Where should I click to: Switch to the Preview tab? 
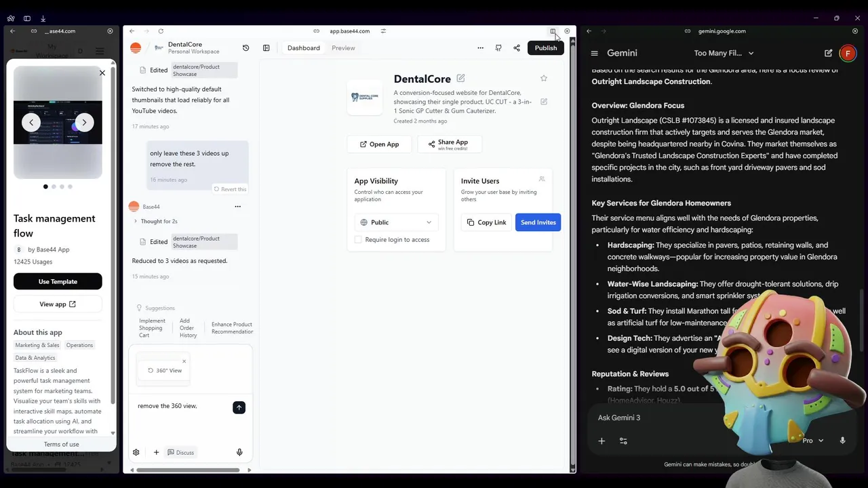click(343, 48)
